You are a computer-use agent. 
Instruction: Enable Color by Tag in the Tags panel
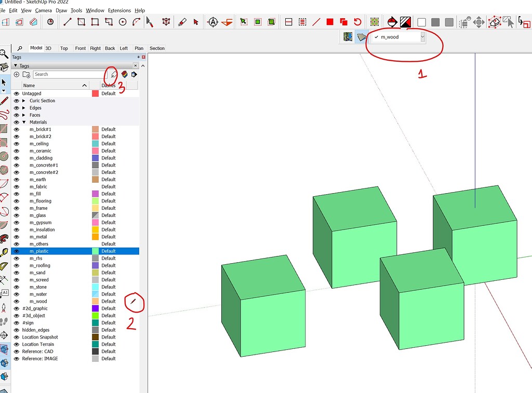click(x=125, y=74)
